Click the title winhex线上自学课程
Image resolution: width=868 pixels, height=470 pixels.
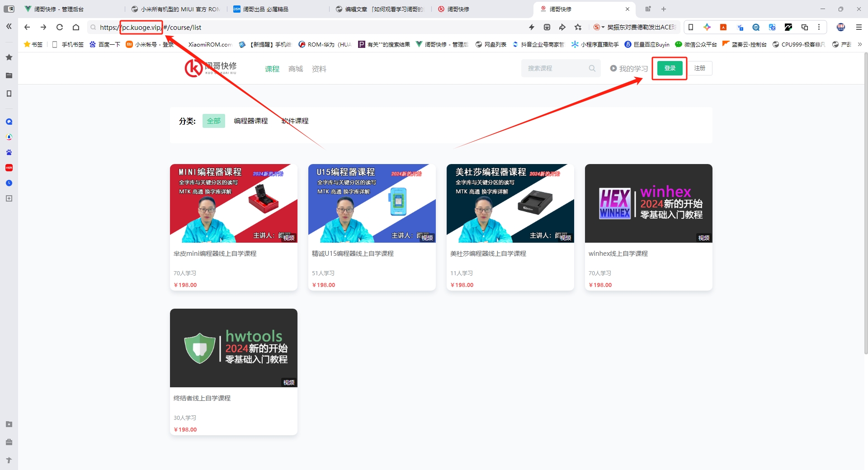pos(618,254)
